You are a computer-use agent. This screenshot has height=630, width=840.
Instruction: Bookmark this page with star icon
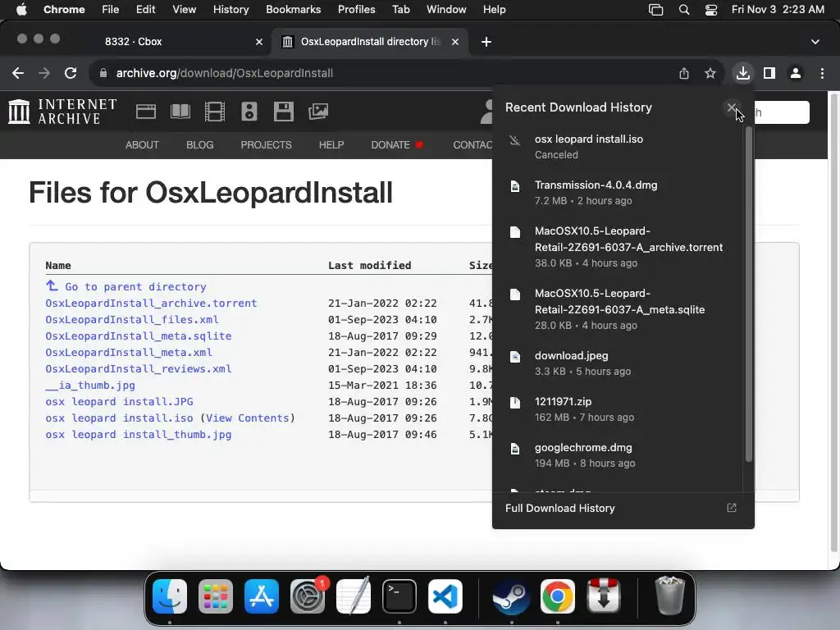pyautogui.click(x=710, y=73)
